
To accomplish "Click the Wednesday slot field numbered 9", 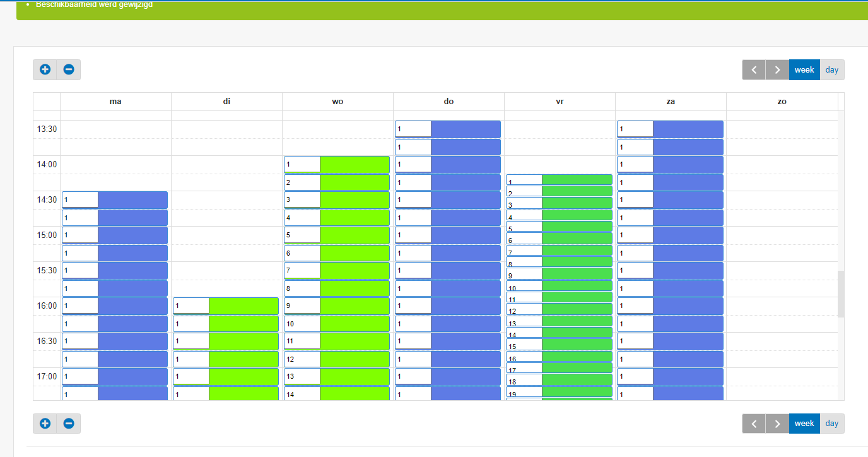I will (302, 306).
